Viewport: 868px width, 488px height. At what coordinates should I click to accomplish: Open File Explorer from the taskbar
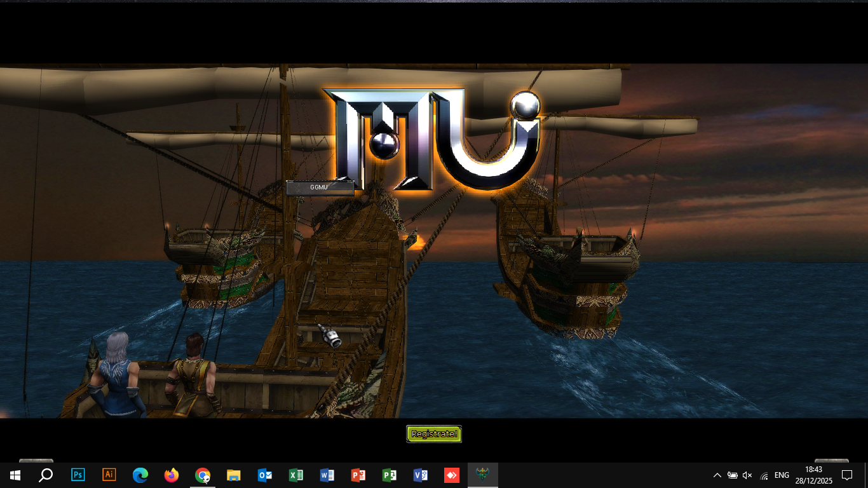click(x=234, y=475)
